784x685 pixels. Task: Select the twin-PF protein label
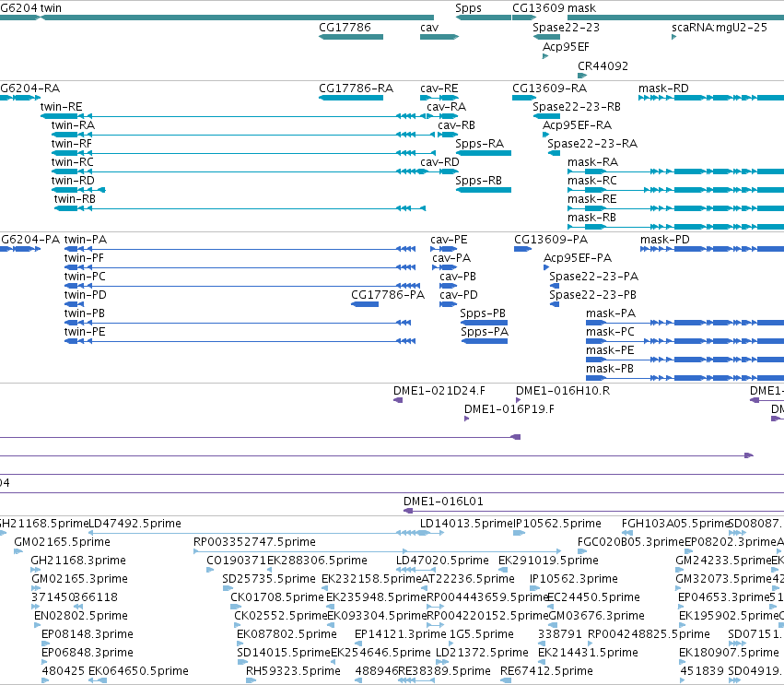(x=84, y=258)
